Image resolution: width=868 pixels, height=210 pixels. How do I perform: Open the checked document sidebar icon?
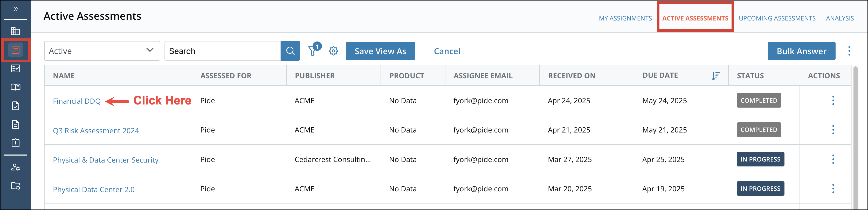tap(16, 106)
